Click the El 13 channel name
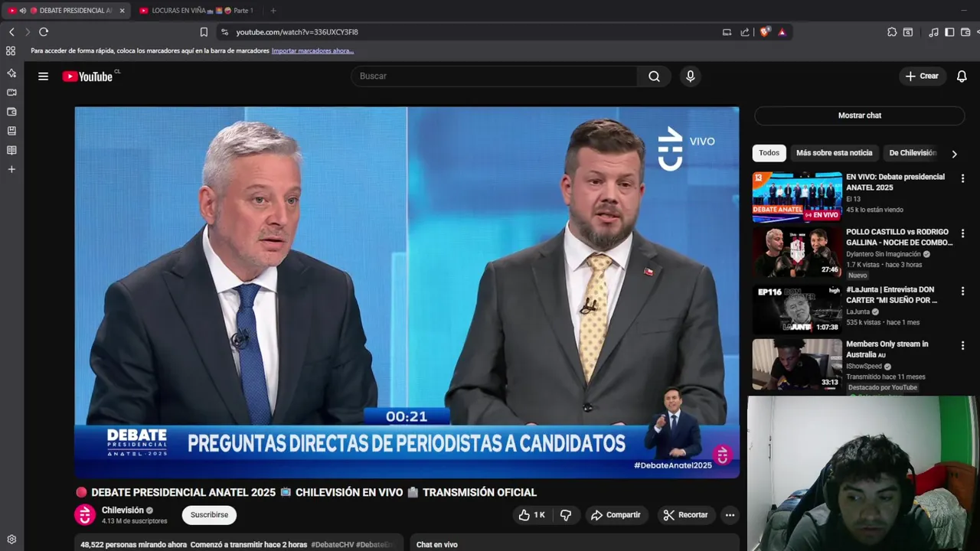The width and height of the screenshot is (980, 551). click(x=853, y=199)
